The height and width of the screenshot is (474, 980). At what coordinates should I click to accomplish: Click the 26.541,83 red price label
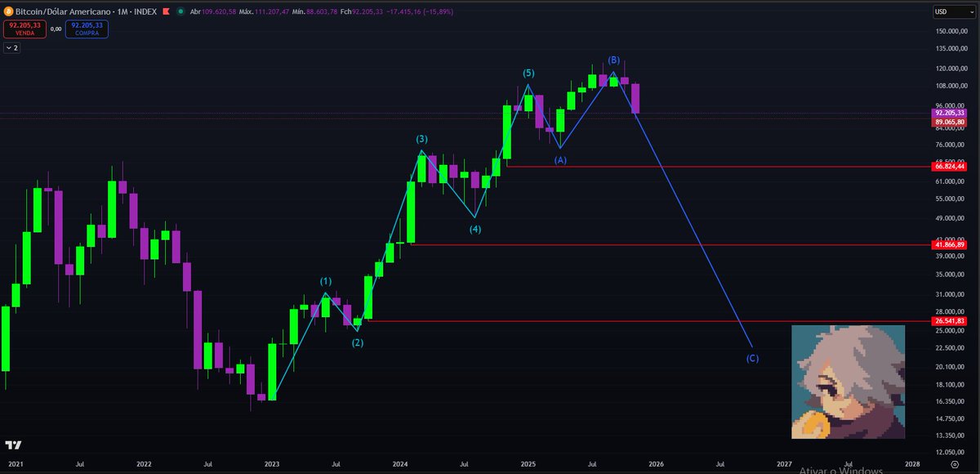(951, 321)
